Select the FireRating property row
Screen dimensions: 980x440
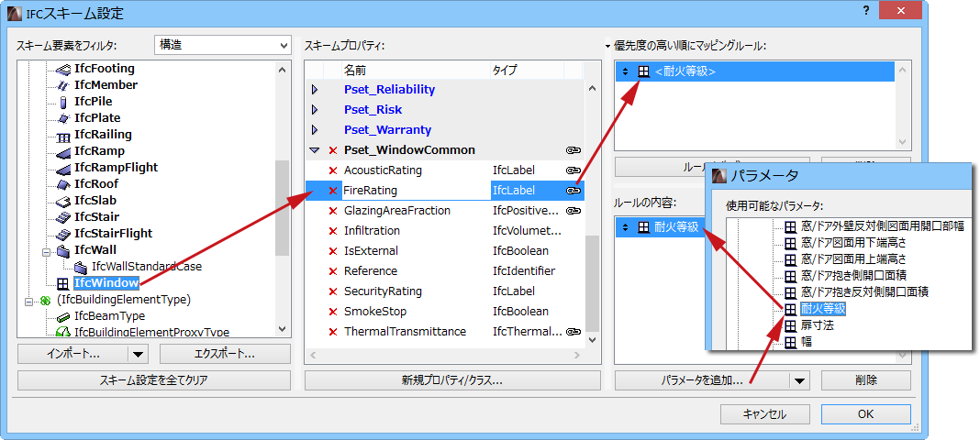[x=444, y=191]
